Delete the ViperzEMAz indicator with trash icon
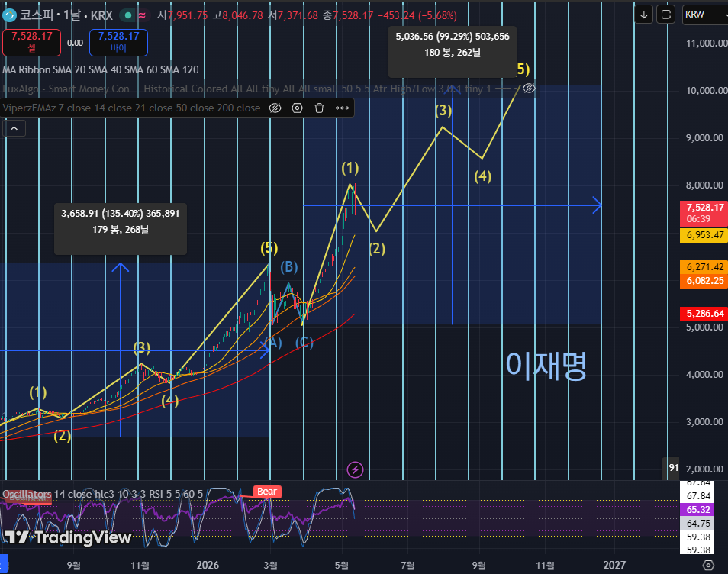 coord(320,108)
